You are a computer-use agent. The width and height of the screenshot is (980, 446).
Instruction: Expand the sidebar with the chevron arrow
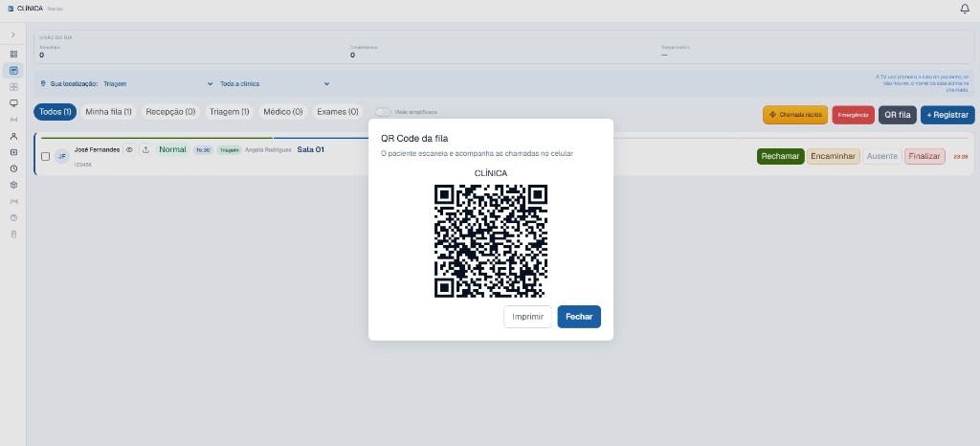13,35
